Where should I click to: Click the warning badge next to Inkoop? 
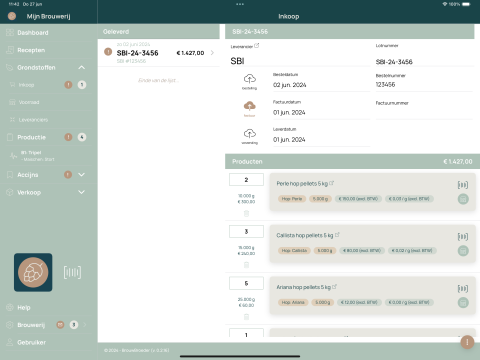point(68,85)
